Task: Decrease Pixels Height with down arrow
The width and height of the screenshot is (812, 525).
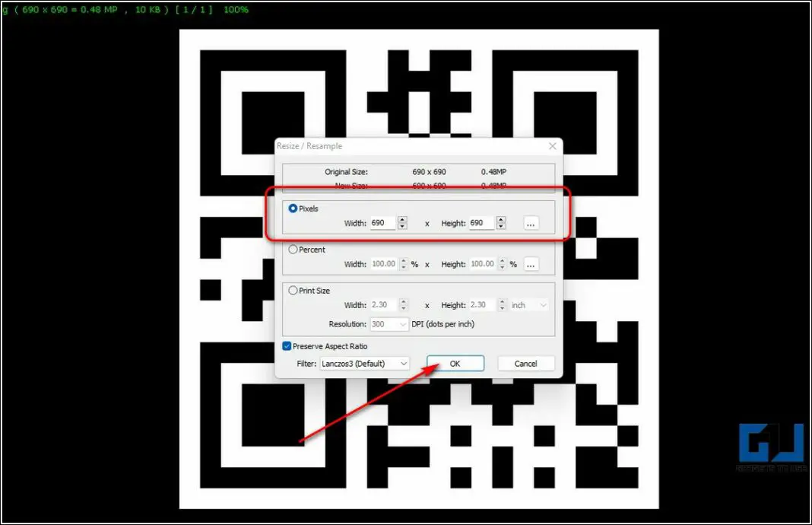Action: click(x=500, y=227)
